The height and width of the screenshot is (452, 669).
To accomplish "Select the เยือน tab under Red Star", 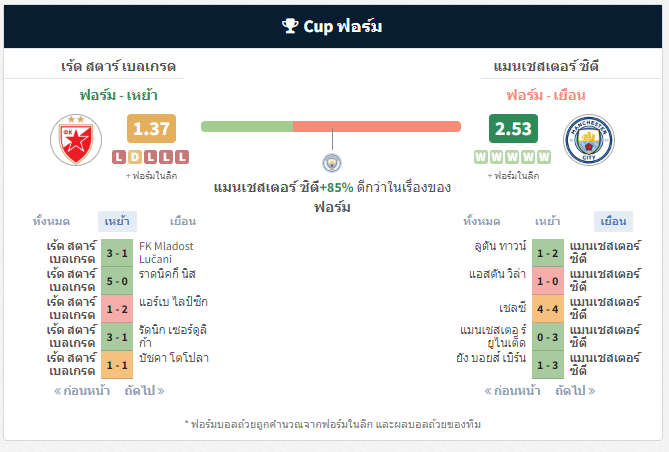I will [x=183, y=221].
